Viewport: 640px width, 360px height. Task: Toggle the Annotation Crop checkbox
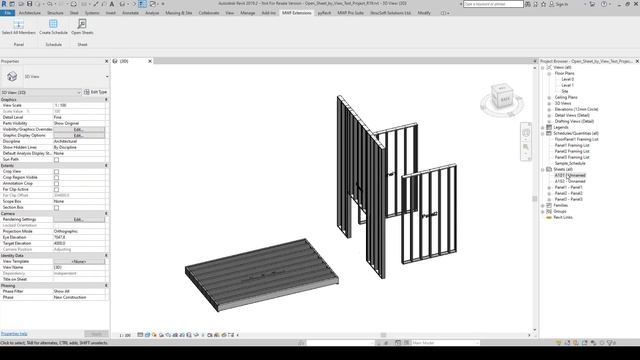coord(56,184)
